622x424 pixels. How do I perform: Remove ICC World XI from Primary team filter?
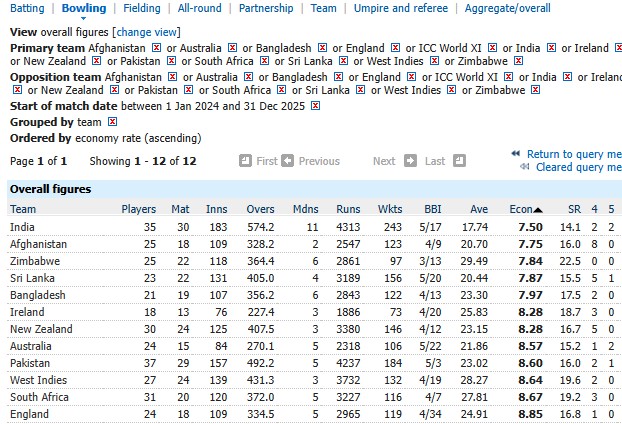click(x=492, y=48)
